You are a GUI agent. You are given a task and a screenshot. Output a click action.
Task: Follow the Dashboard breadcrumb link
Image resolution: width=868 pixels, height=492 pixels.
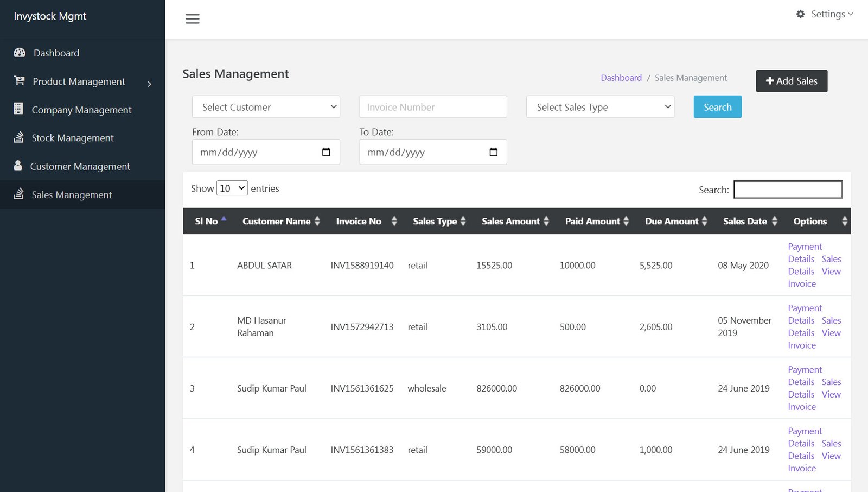click(621, 78)
